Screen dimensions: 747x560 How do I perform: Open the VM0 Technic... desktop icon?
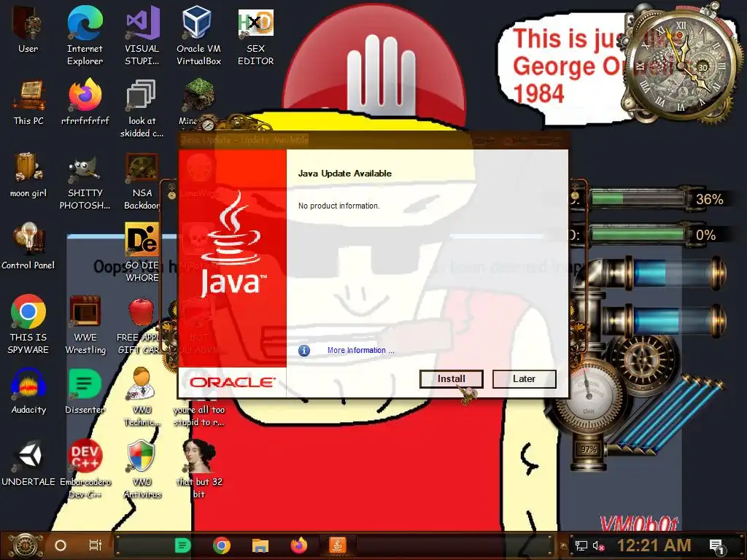(142, 397)
